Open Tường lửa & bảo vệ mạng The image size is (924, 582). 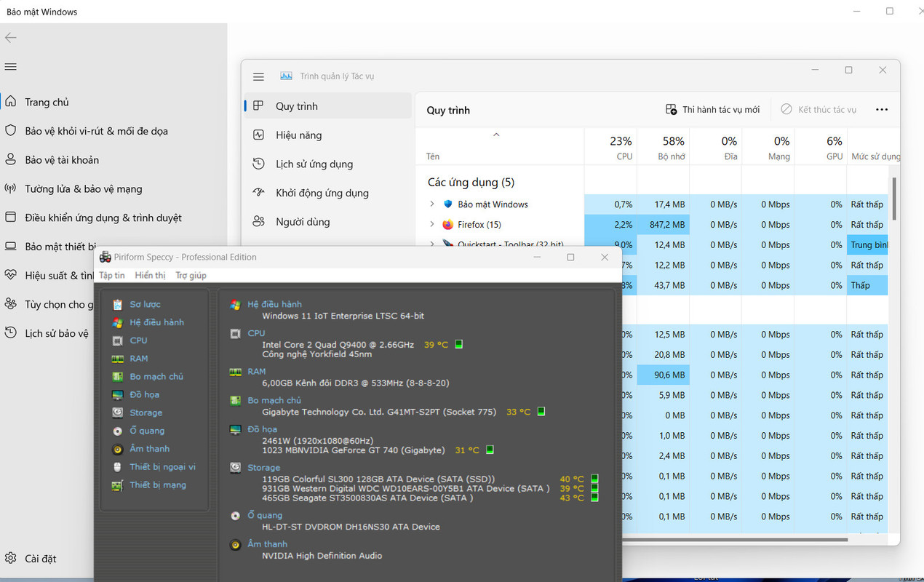point(83,189)
